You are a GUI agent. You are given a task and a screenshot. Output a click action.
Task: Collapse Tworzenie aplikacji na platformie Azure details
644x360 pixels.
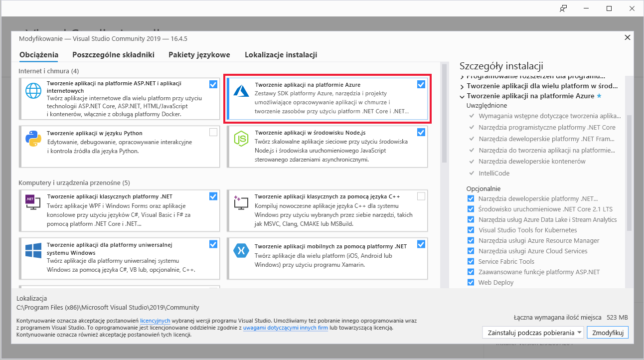click(x=462, y=96)
